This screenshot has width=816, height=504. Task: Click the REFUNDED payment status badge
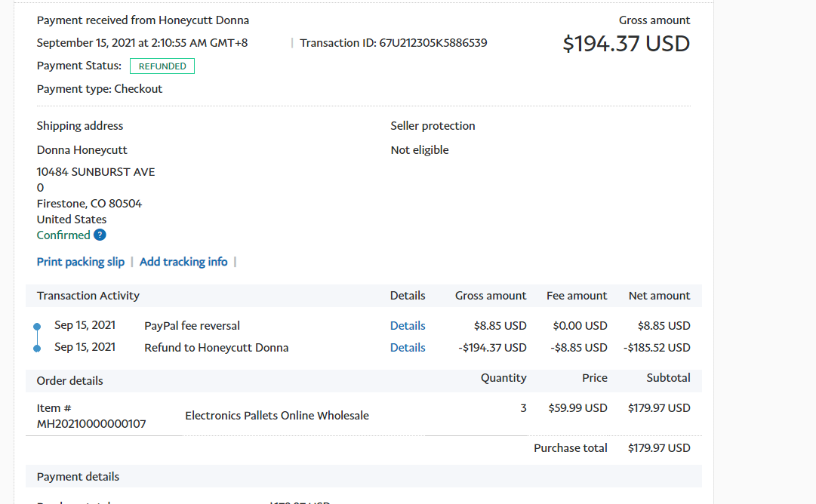162,66
